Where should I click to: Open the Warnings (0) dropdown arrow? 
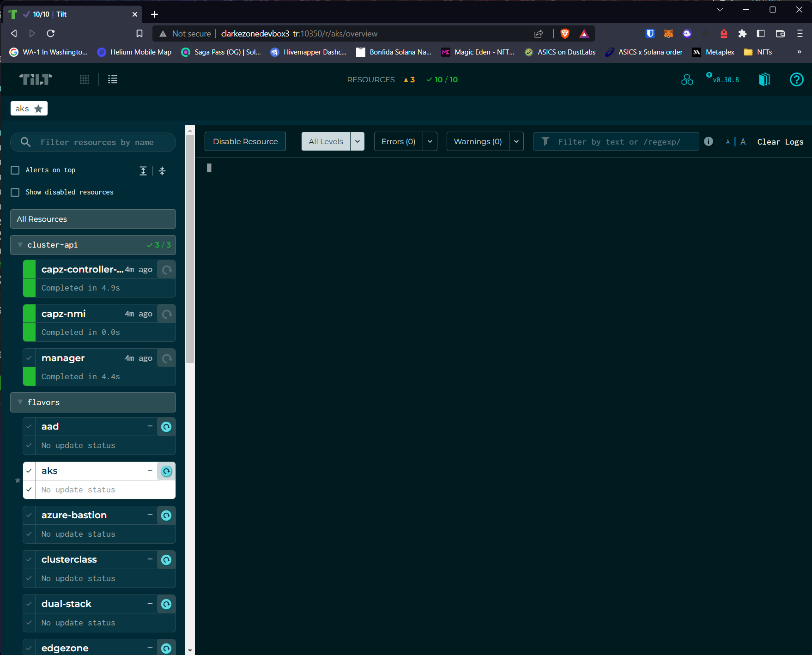[x=516, y=141]
